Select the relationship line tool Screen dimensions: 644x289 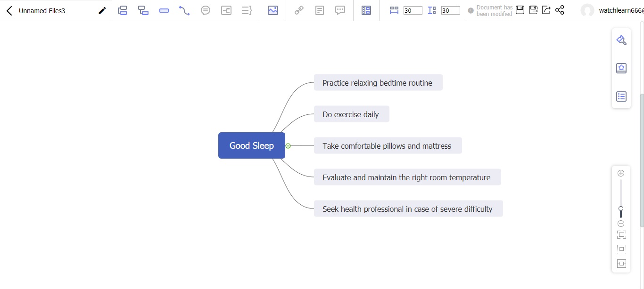[184, 10]
